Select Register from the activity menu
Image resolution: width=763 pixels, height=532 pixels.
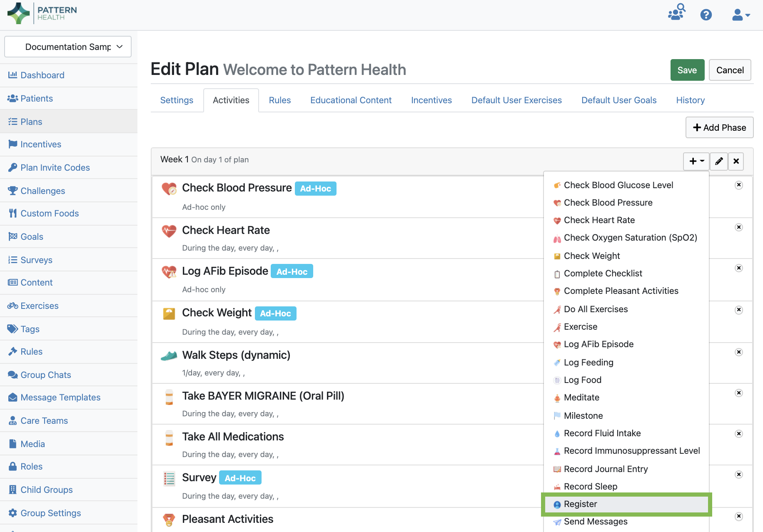[580, 504]
